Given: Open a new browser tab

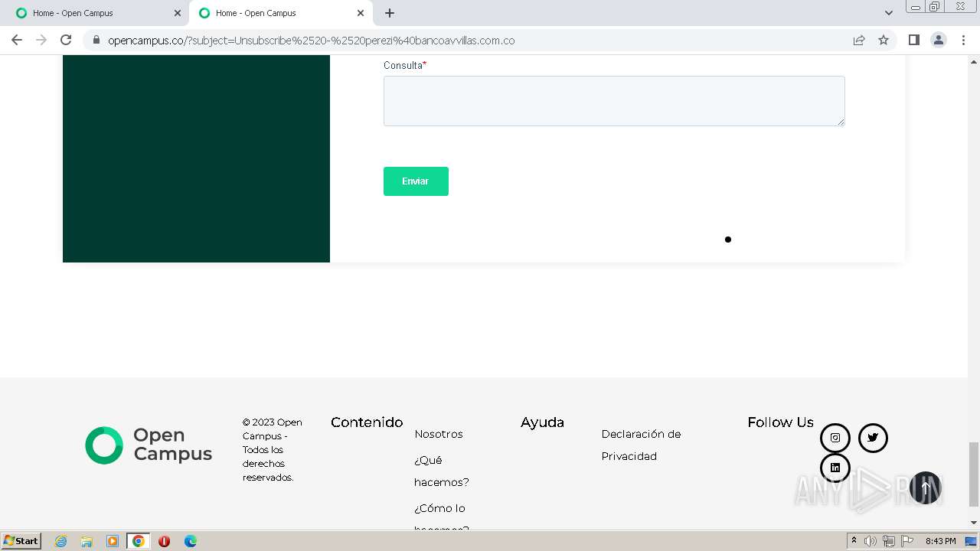Looking at the screenshot, I should click(x=390, y=13).
